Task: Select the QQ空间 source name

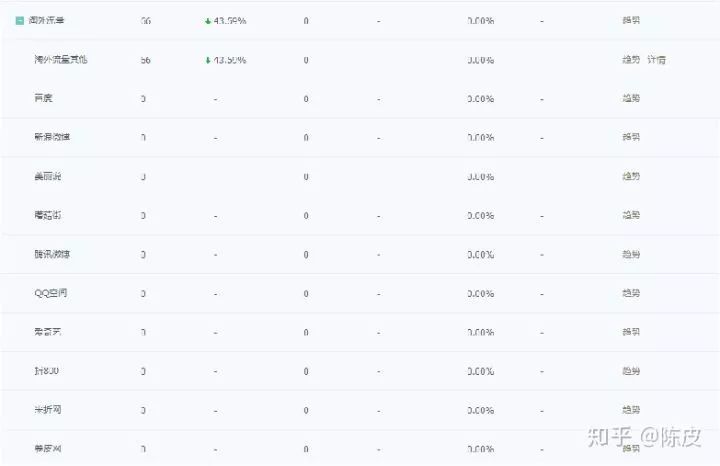Action: coord(50,293)
